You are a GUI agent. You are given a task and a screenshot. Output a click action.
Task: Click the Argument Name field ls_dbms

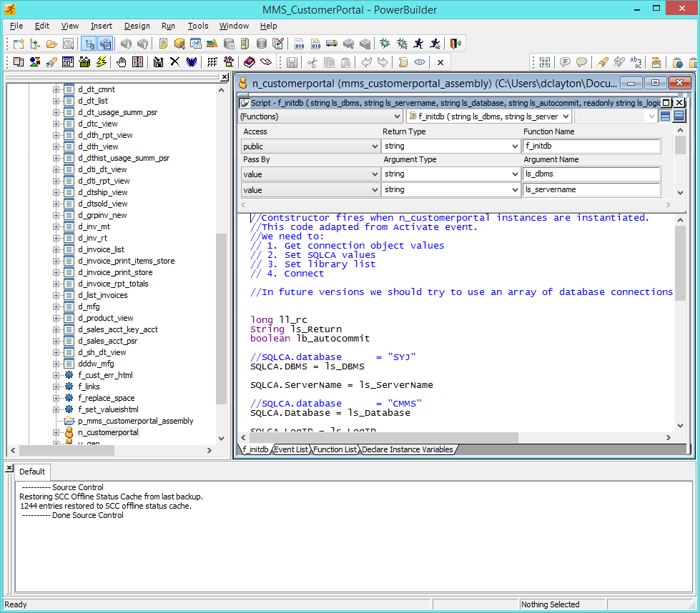[591, 174]
